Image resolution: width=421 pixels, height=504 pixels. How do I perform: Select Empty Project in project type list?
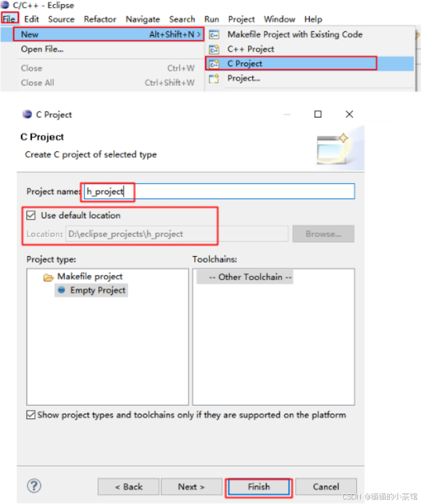pos(92,290)
